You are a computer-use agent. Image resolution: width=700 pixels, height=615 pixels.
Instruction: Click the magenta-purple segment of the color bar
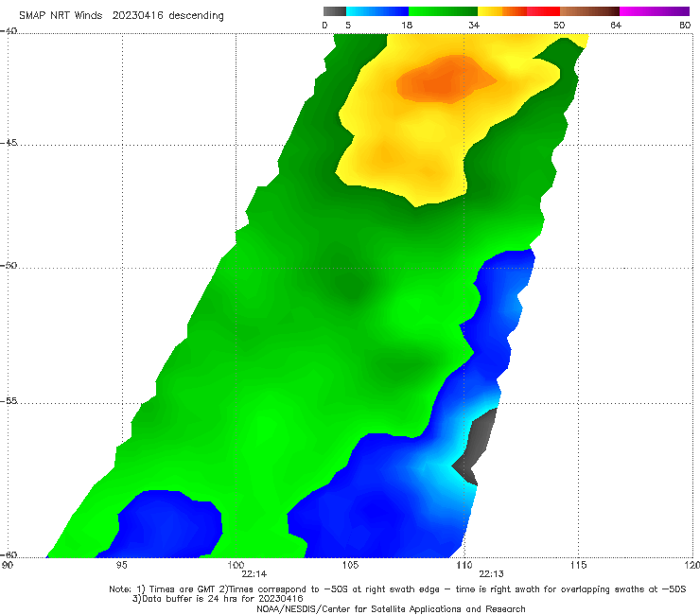click(655, 11)
